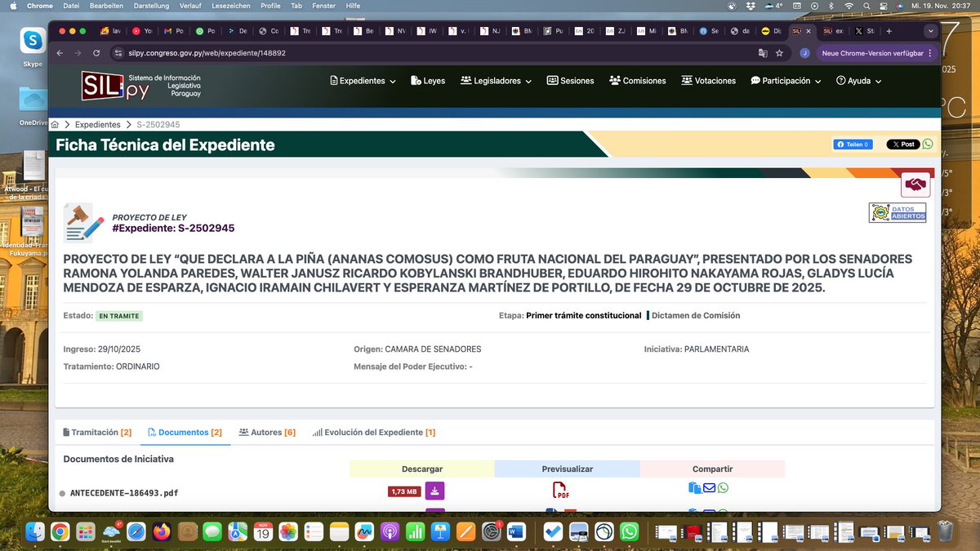
Task: Open Microsoft Word from the Dock
Action: click(x=516, y=532)
